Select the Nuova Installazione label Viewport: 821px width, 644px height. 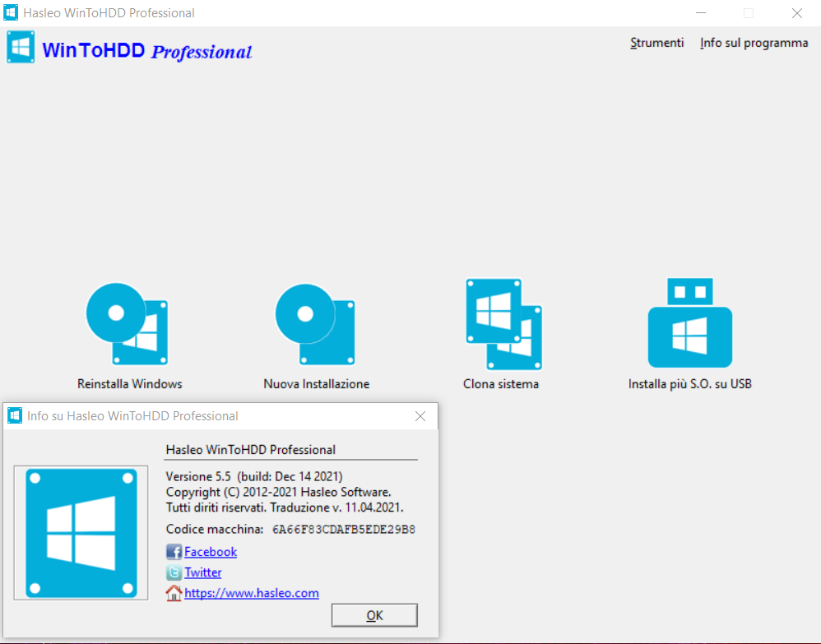pos(316,384)
